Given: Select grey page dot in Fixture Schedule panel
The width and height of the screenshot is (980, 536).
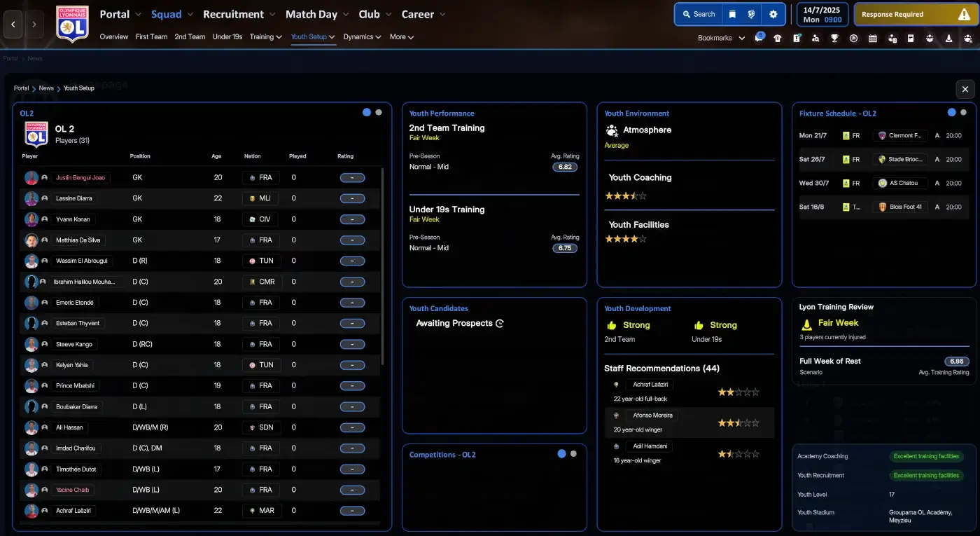Looking at the screenshot, I should [x=963, y=112].
